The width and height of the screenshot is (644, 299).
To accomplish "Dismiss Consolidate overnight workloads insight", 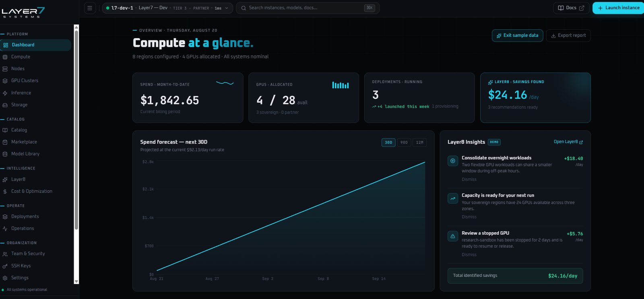I will tap(469, 180).
